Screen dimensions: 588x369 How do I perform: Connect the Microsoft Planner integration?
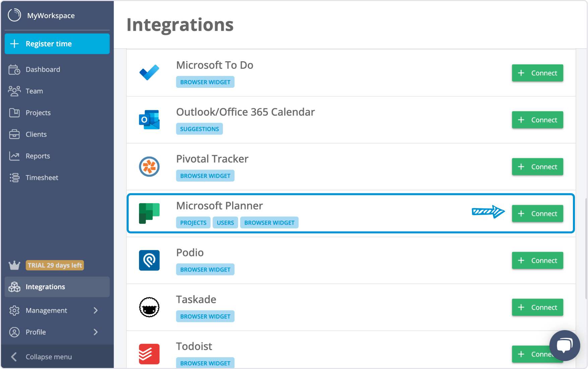pyautogui.click(x=537, y=213)
